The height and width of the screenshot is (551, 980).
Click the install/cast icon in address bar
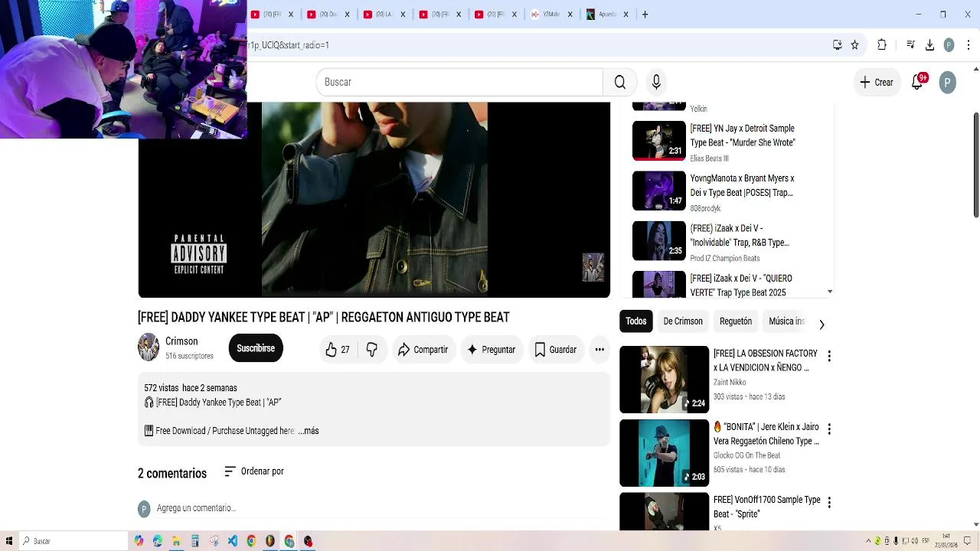(838, 45)
